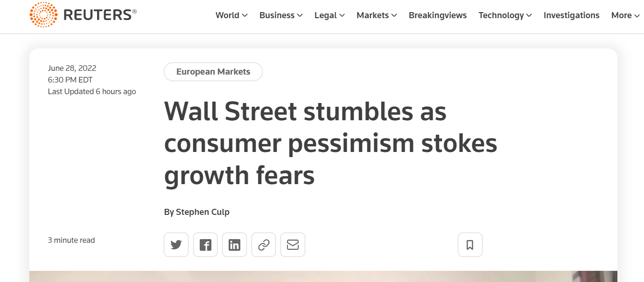Share article via email icon

293,245
